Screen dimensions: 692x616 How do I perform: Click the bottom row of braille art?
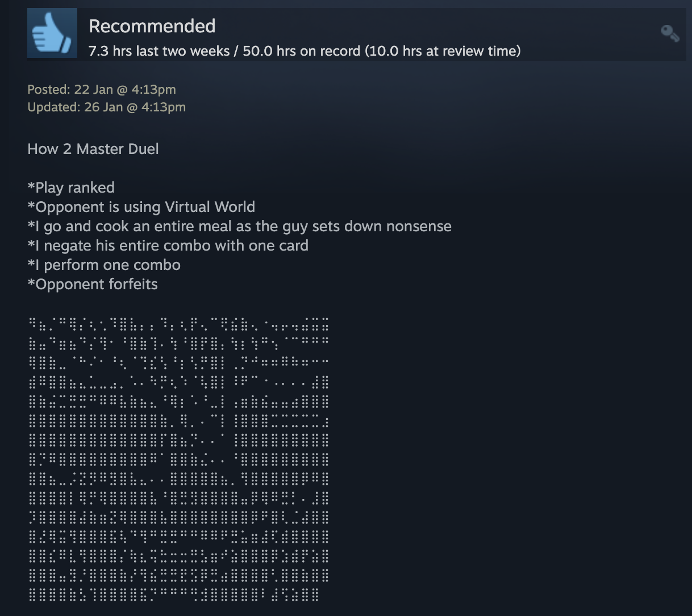click(x=174, y=595)
